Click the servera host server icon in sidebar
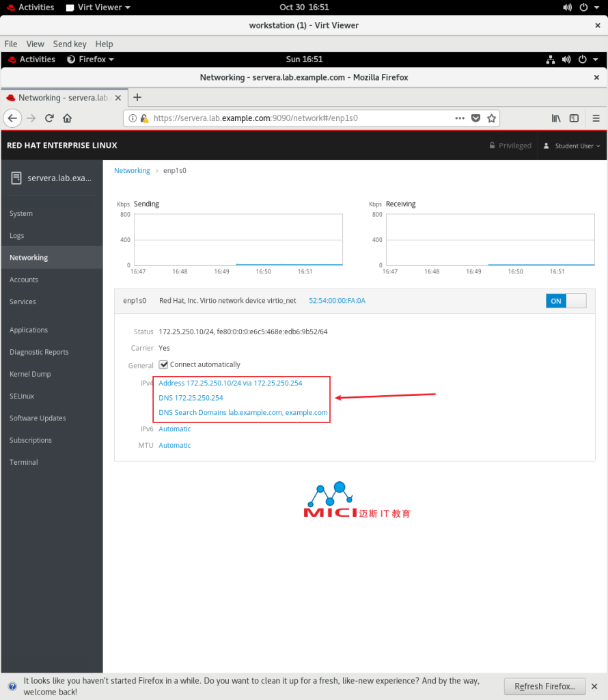608x700 pixels. [x=16, y=178]
